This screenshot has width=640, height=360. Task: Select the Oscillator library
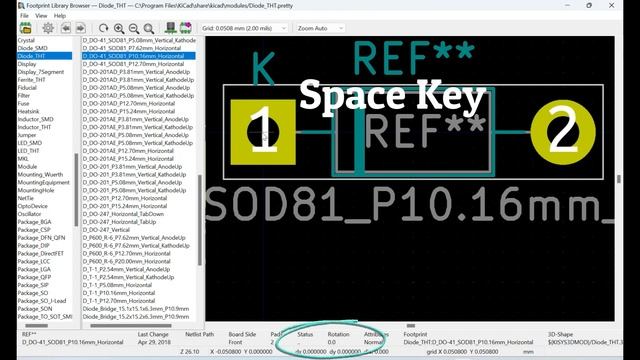[x=29, y=214]
